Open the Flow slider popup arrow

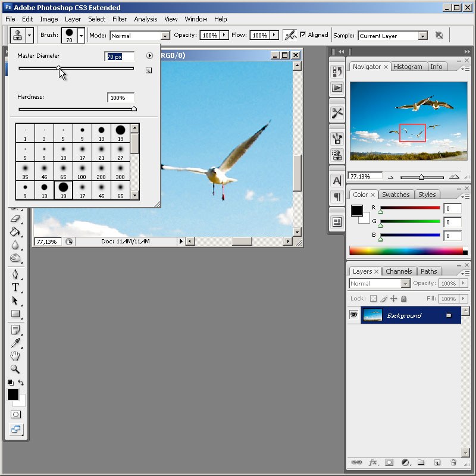coord(274,35)
